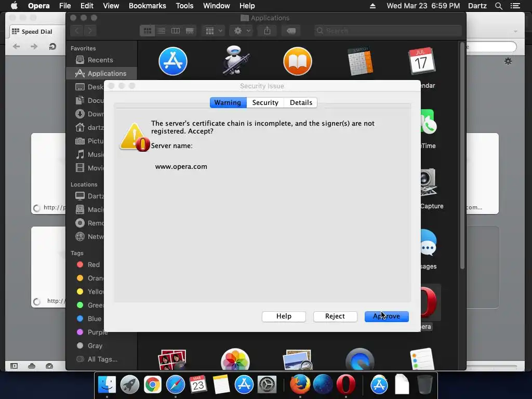
Task: Click the eject icon in menu bar
Action: pos(373,6)
